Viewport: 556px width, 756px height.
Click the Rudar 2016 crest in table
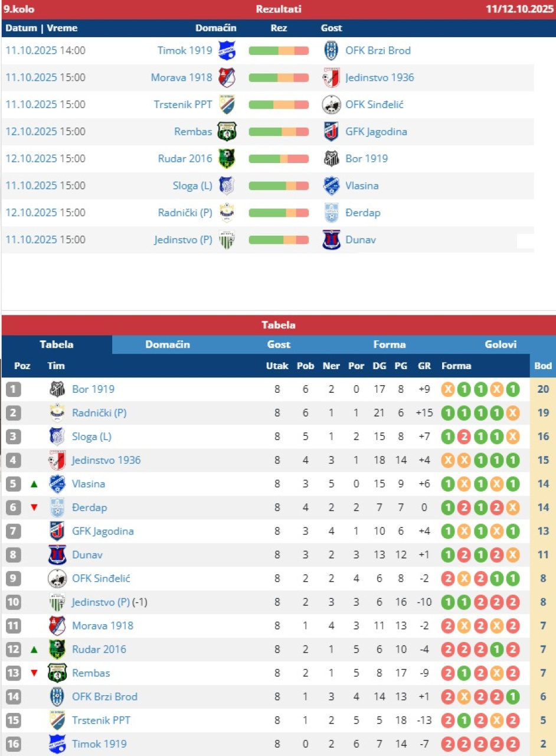[57, 649]
